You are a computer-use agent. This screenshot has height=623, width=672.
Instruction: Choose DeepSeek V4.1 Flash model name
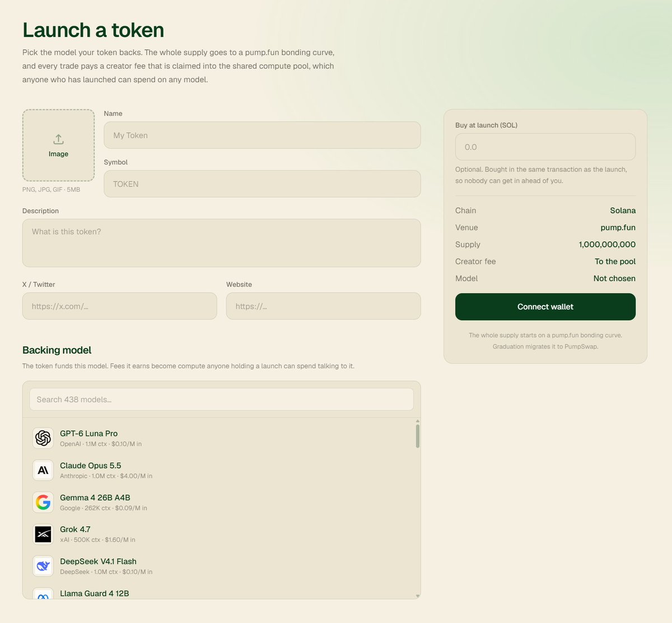[x=98, y=561]
